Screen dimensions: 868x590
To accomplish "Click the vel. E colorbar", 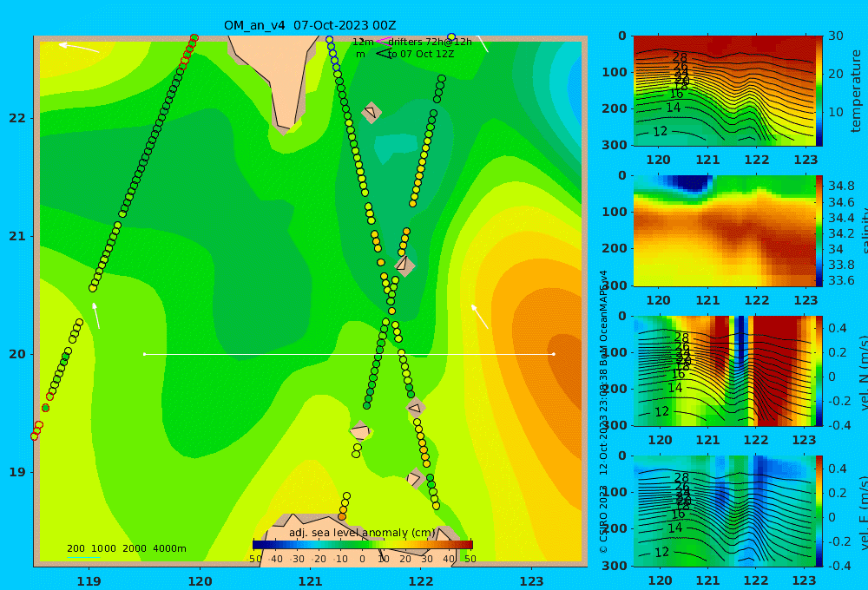I will coord(819,511).
